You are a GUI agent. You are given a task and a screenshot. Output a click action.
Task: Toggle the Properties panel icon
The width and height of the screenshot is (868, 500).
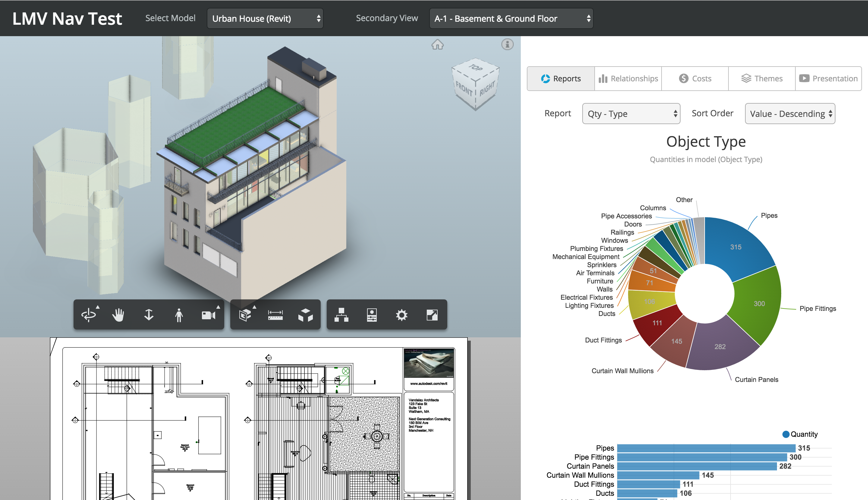click(x=371, y=314)
